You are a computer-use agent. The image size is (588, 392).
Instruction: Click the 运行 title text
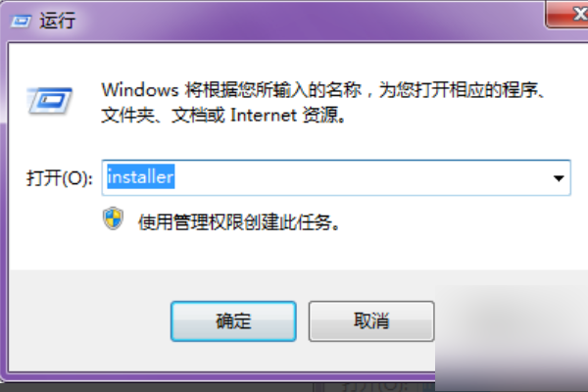(x=58, y=21)
